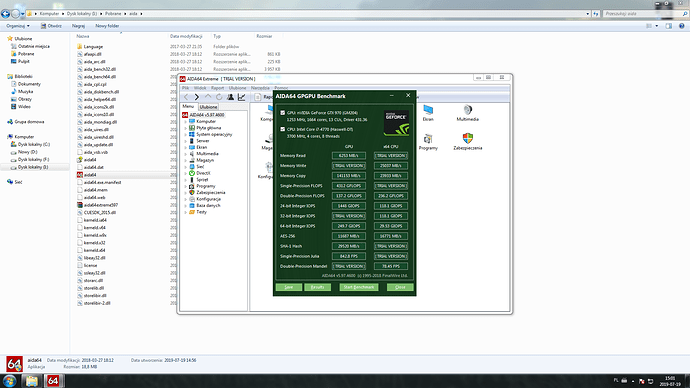Click the graph chart toolbar icon

[242, 97]
